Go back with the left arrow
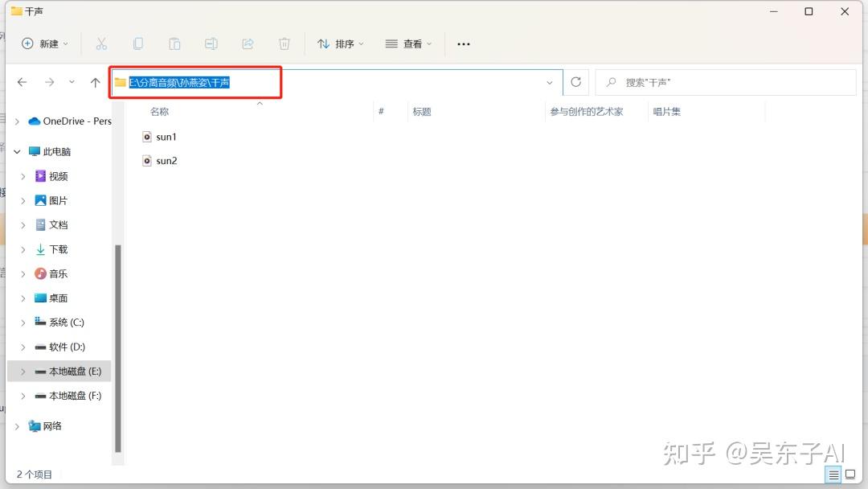Viewport: 868px width, 489px height. pos(23,83)
